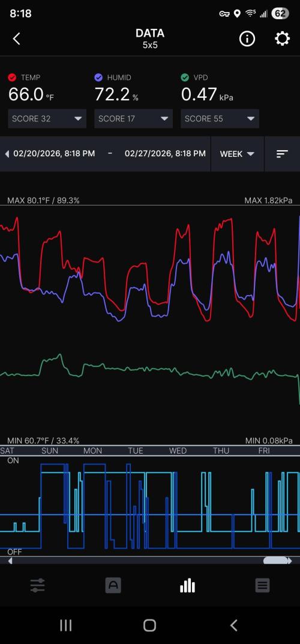Screen dimensions: 300x644
Task: Click the SAT day marker on timeline
Action: click(x=7, y=451)
